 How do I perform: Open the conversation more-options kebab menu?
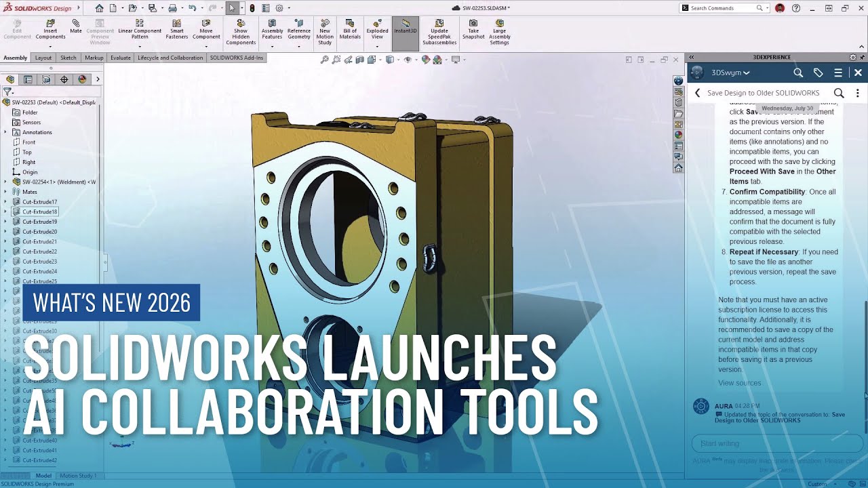(858, 93)
